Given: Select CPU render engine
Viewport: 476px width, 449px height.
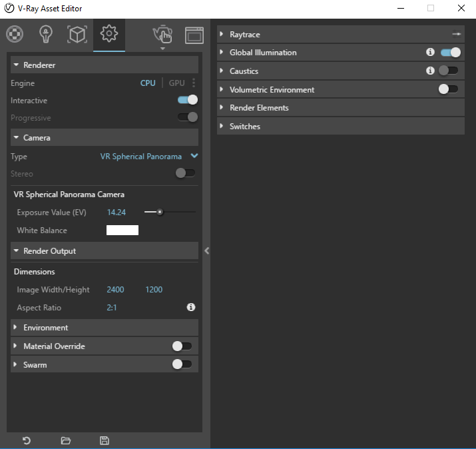Looking at the screenshot, I should [148, 83].
